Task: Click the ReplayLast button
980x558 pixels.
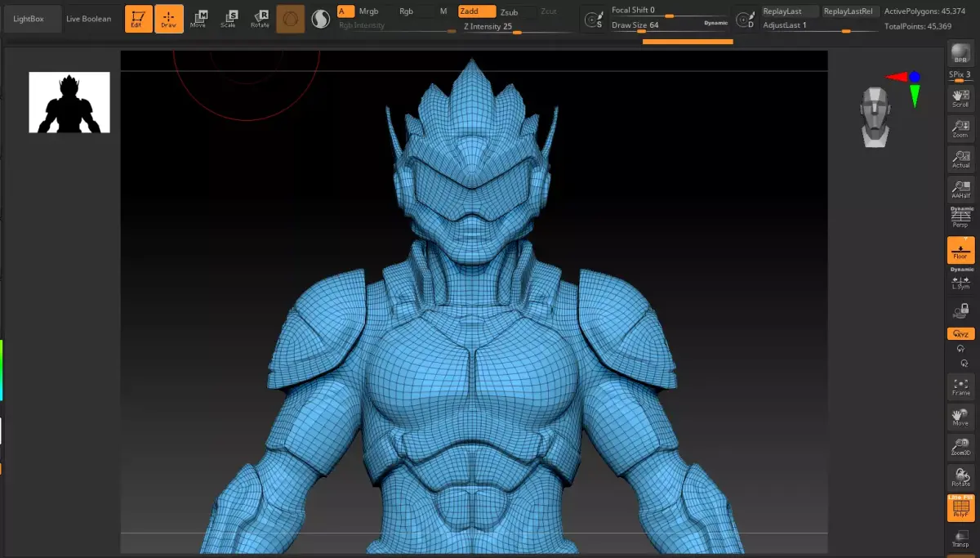Action: coord(789,11)
